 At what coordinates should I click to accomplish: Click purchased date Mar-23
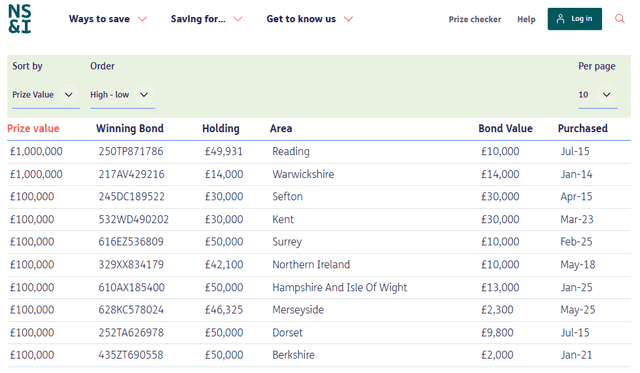pyautogui.click(x=577, y=220)
